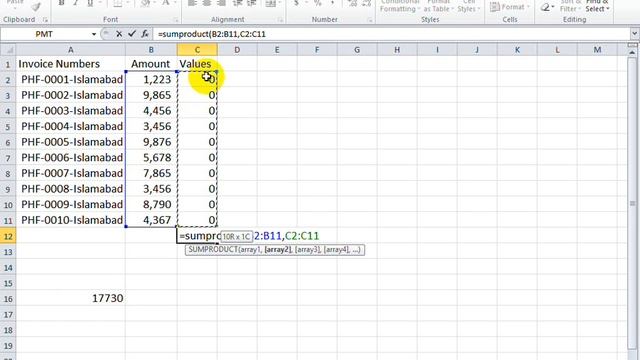Image resolution: width=640 pixels, height=360 pixels.
Task: Click the Decrease Indent icon
Action: pos(238,3)
